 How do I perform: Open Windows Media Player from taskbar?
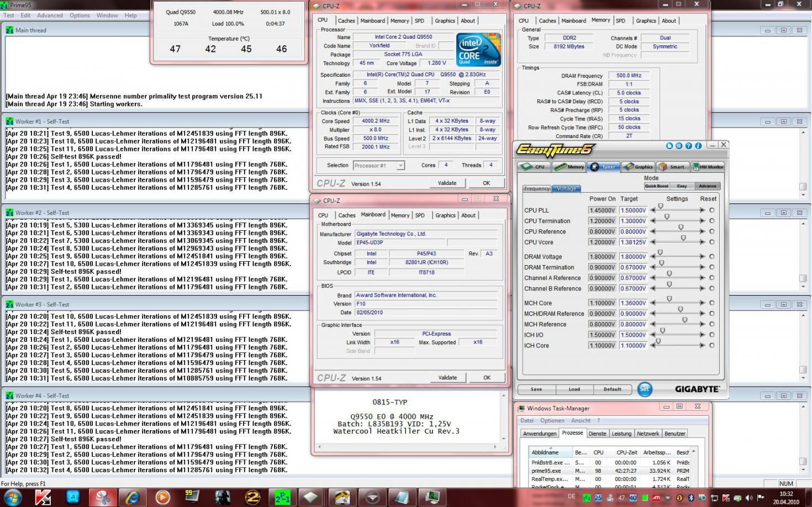162,497
